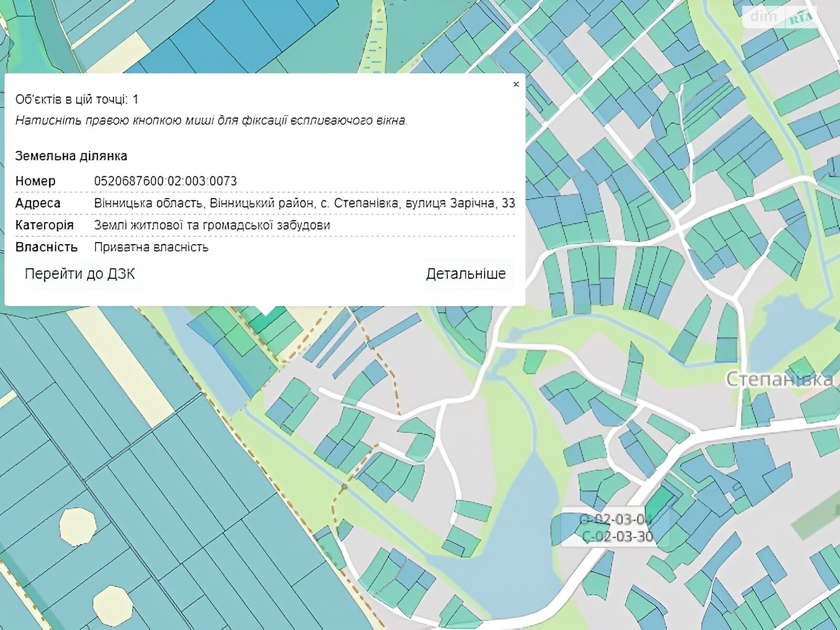Click the 'Приватна власність' ownership value
The image size is (840, 630).
coord(151,247)
